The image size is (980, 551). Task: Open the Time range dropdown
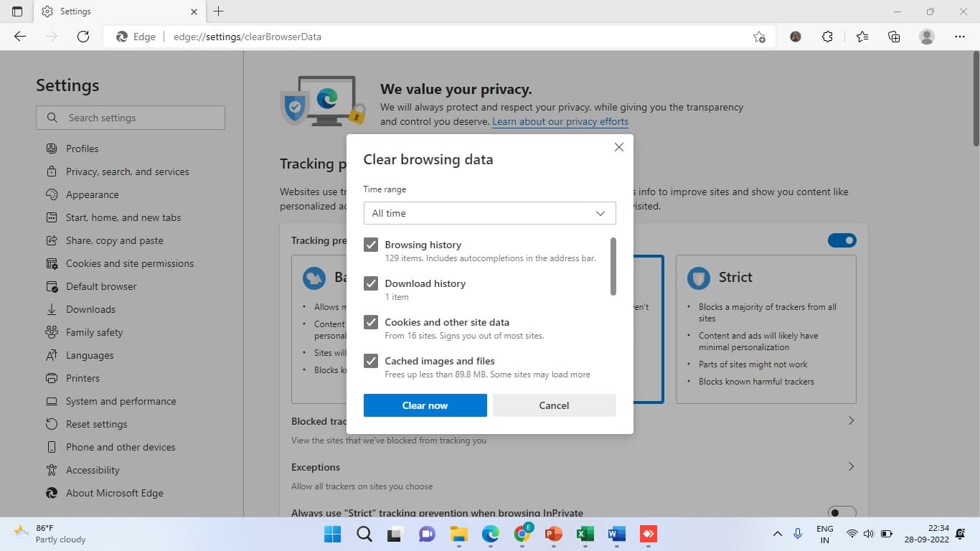click(x=489, y=213)
